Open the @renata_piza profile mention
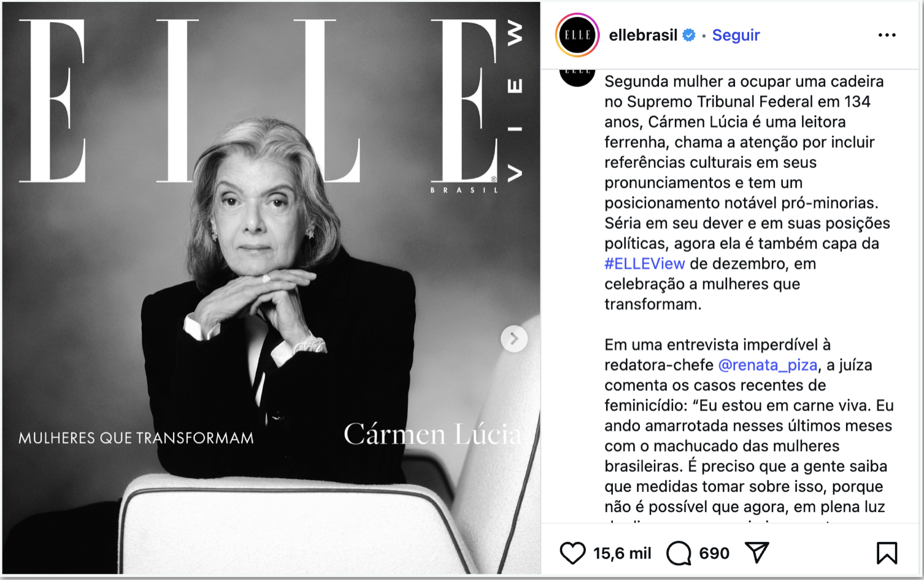924x580 pixels. coord(768,365)
